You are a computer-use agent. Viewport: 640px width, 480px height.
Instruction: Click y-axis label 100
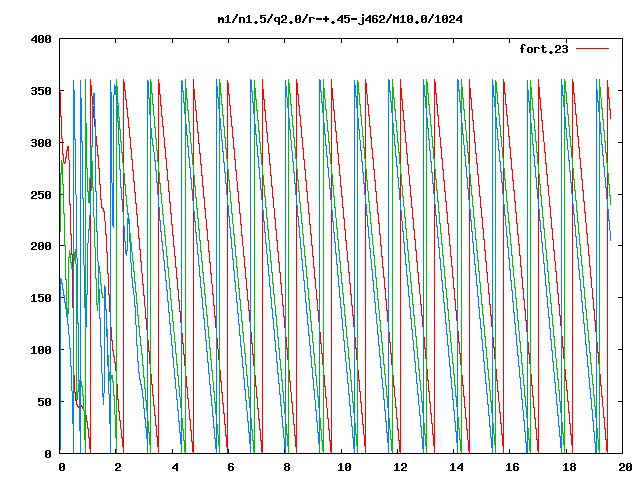[41, 350]
